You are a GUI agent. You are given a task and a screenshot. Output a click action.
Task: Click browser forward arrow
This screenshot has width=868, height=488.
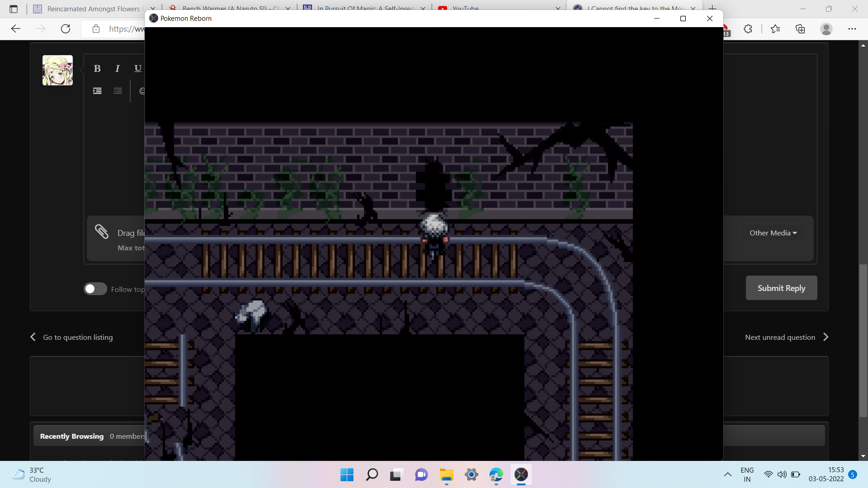41,29
